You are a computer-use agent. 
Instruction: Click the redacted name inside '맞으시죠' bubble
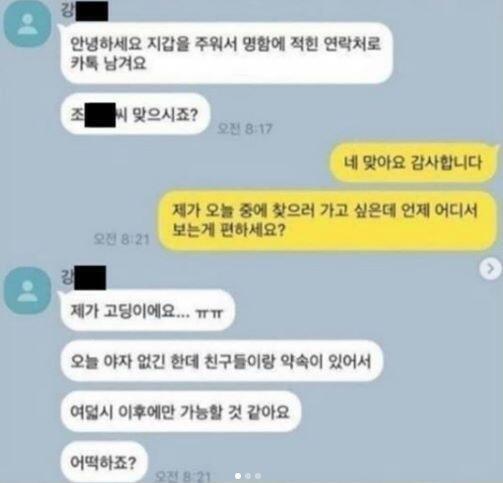click(100, 115)
